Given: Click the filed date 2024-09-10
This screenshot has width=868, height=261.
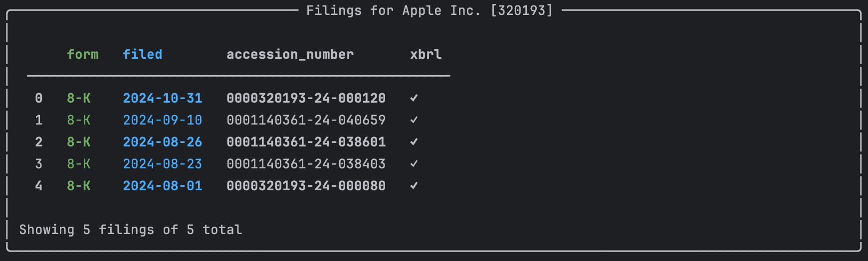Looking at the screenshot, I should (x=163, y=120).
